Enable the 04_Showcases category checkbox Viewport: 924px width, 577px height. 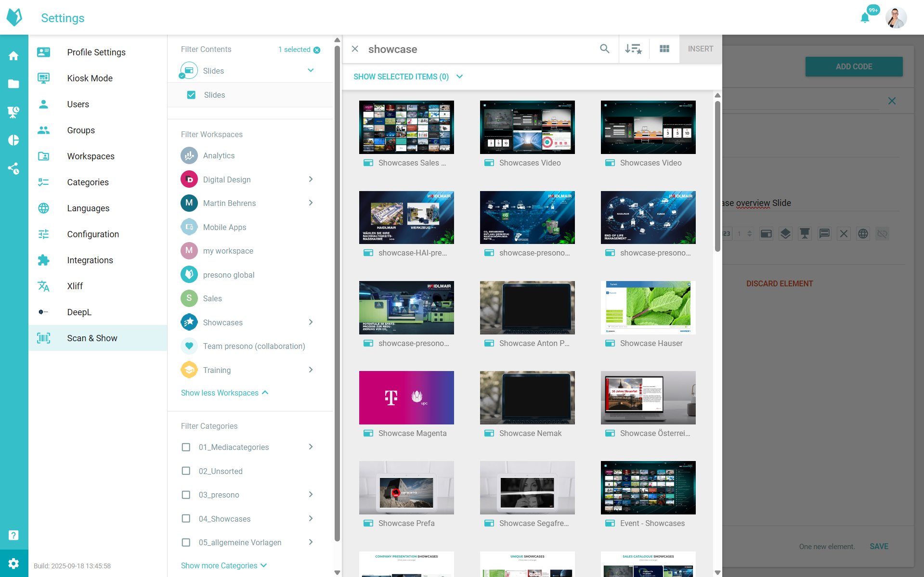pos(186,519)
